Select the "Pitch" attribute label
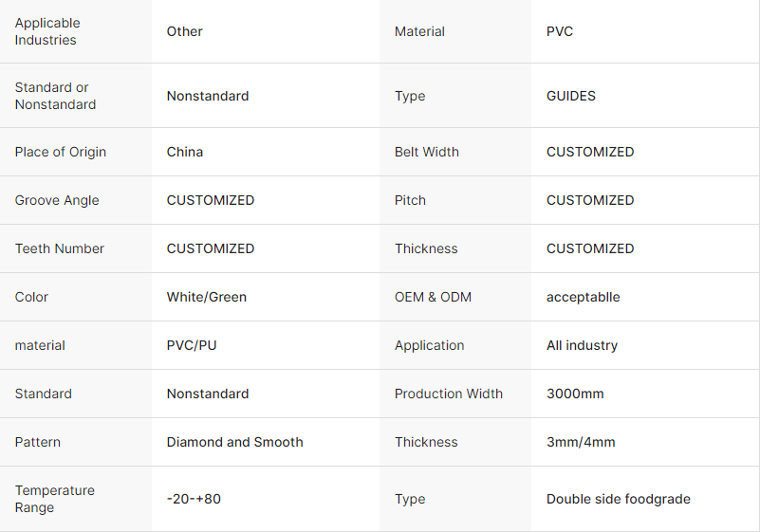The image size is (760, 532). click(410, 200)
